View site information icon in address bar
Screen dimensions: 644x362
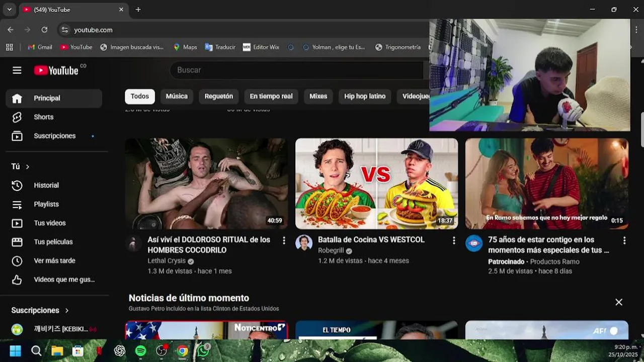[64, 30]
